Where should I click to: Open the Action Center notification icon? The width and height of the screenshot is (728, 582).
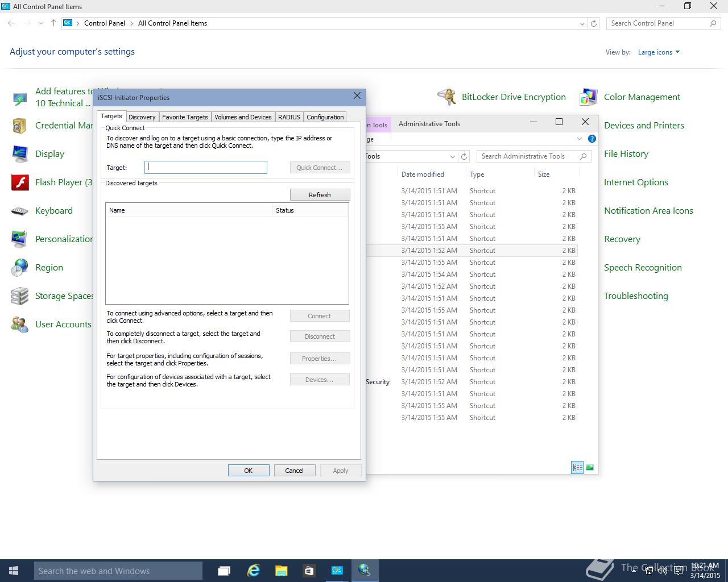coord(679,571)
